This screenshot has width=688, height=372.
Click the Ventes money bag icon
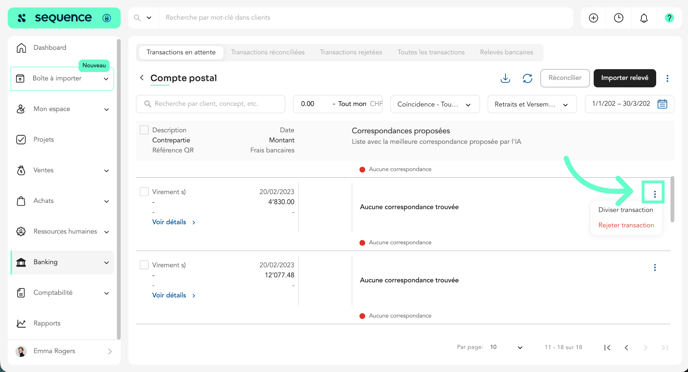point(21,170)
